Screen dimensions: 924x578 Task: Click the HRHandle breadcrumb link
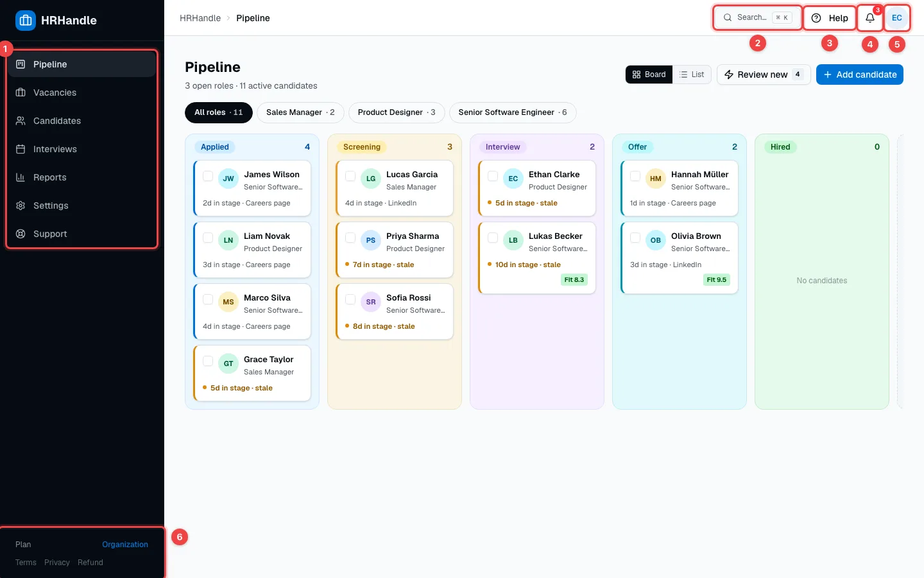[x=200, y=18]
